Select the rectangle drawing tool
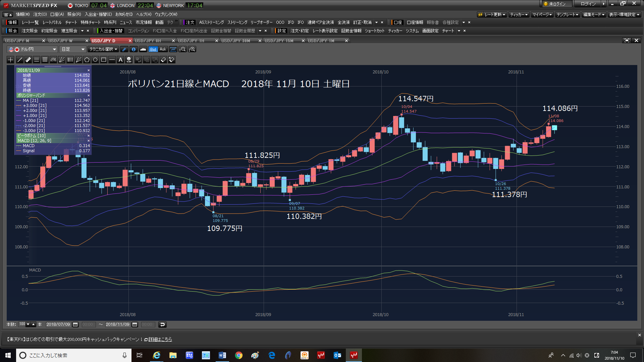Image resolution: width=644 pixels, height=362 pixels. click(104, 60)
